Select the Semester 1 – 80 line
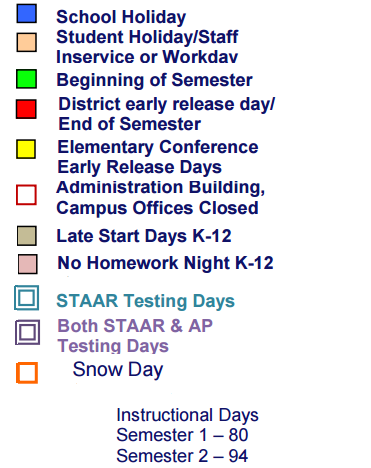The height and width of the screenshot is (468, 371). click(182, 435)
